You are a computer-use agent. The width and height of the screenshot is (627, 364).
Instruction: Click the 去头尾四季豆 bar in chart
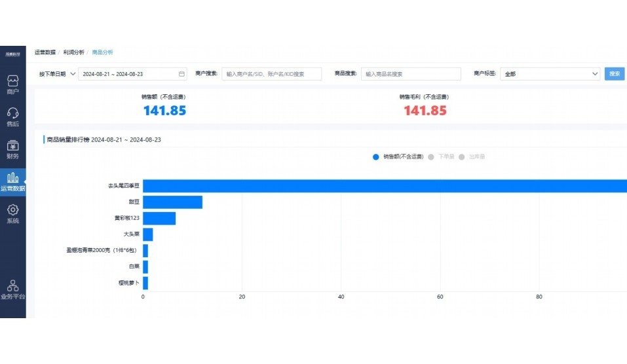(380, 186)
